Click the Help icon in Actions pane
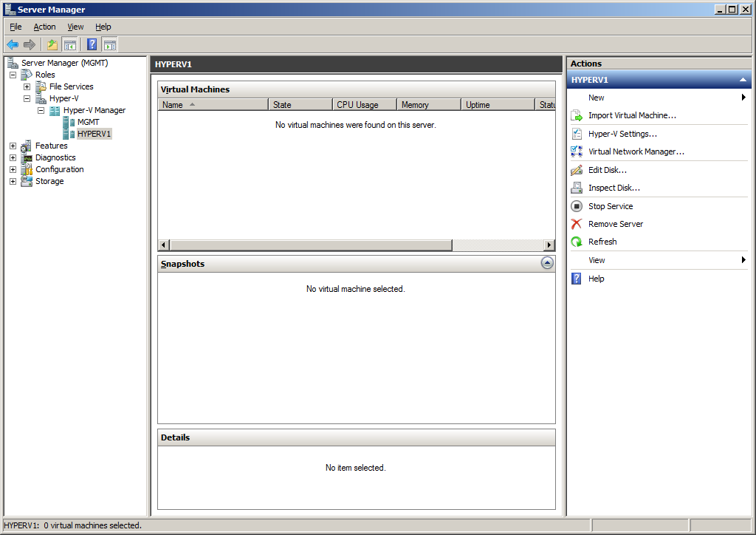This screenshot has height=535, width=756. pos(577,279)
